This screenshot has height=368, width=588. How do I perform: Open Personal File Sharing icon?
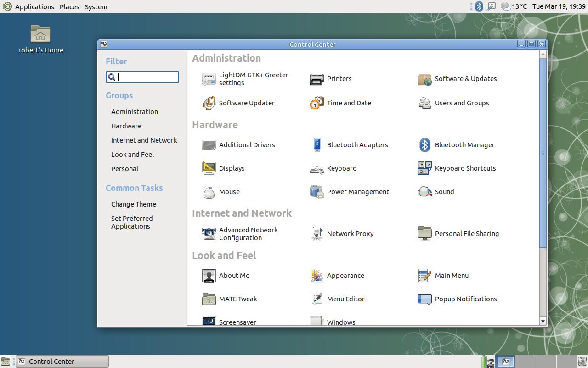pos(425,234)
